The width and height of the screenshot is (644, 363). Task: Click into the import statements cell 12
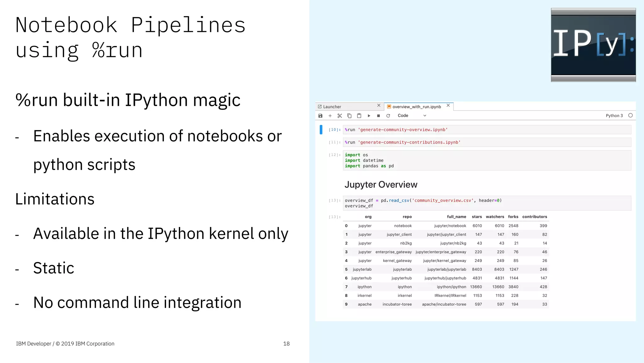point(487,160)
